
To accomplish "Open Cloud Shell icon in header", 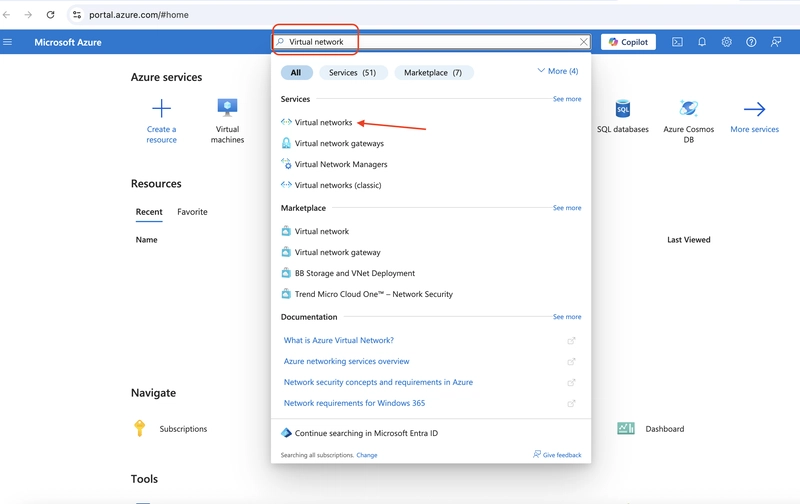I will point(677,42).
